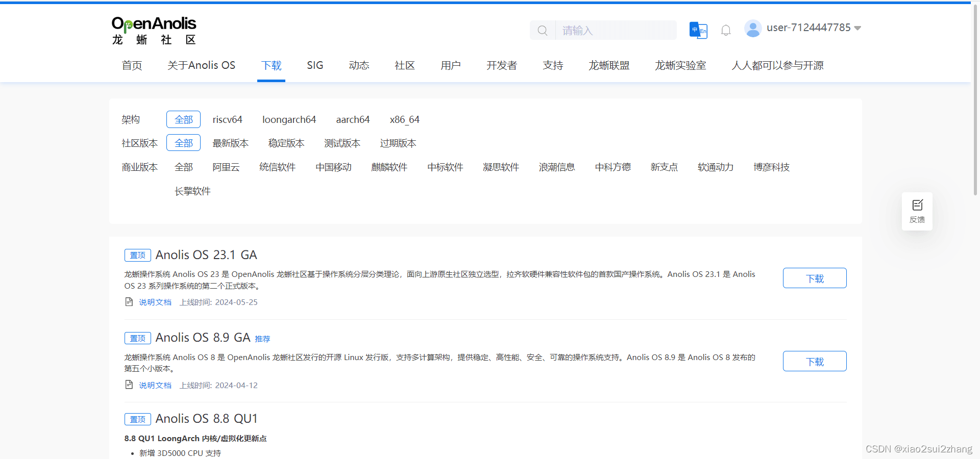Open 龙蜥实验室 navigation item

tap(680, 65)
